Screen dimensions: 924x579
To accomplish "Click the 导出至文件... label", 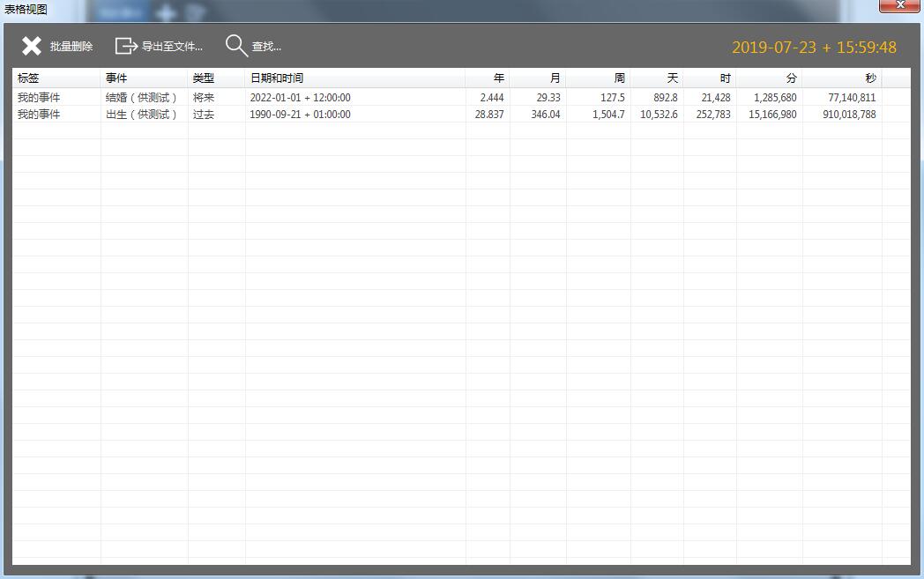I will click(172, 47).
